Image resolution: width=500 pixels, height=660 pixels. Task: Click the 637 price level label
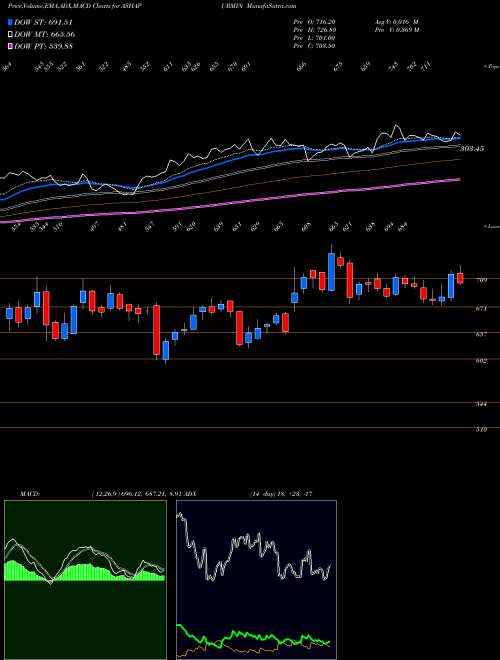coord(483,334)
